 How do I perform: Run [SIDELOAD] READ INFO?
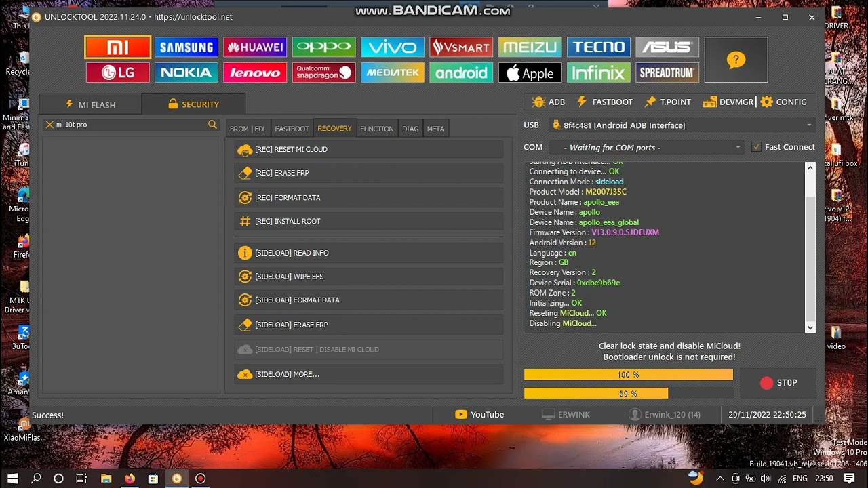click(x=369, y=253)
